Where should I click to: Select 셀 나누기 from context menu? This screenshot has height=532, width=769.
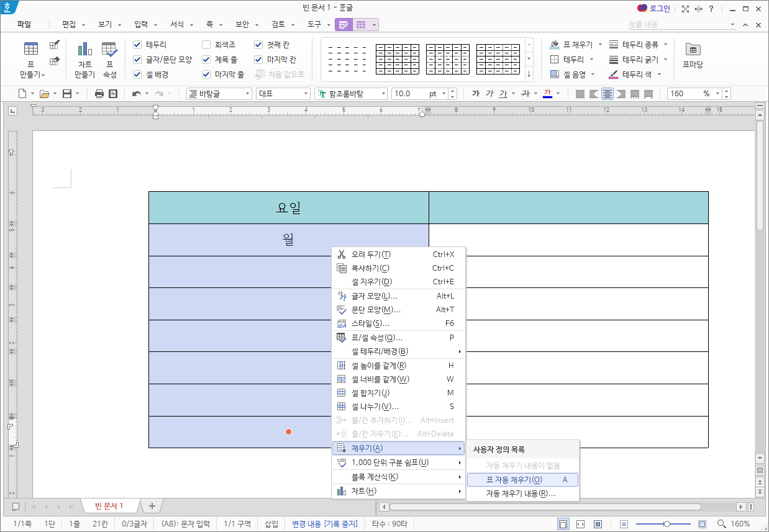pyautogui.click(x=399, y=407)
